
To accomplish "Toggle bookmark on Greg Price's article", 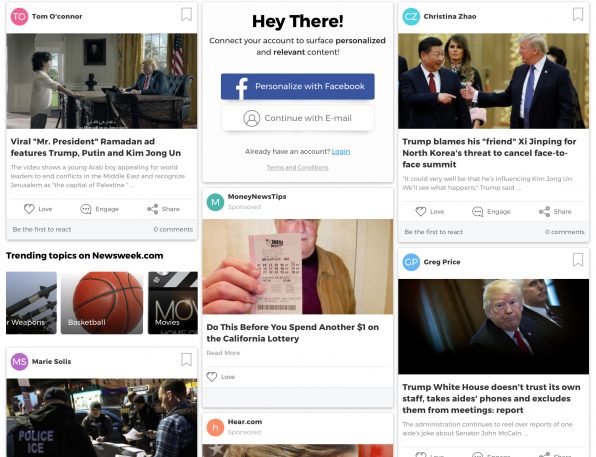I will point(578,260).
